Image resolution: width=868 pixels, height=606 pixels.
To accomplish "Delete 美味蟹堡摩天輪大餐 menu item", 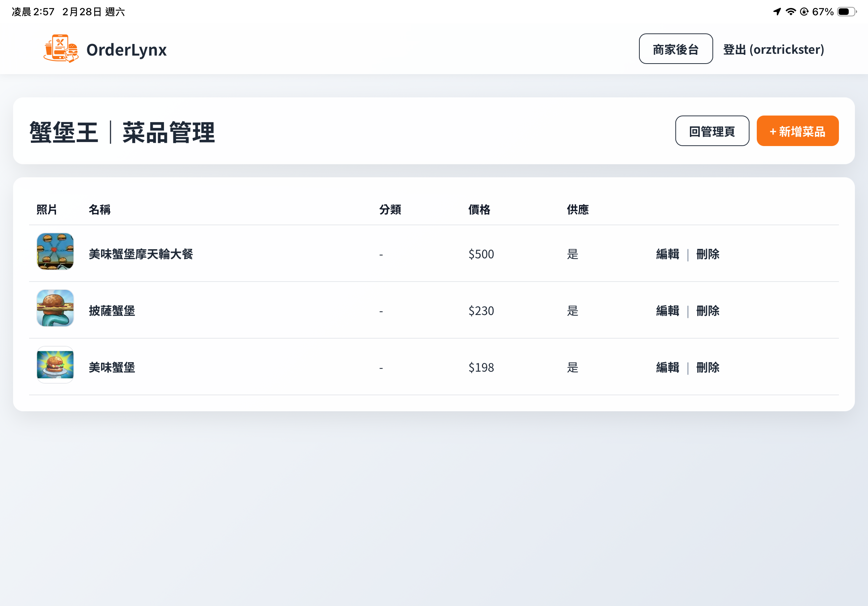I will [707, 254].
